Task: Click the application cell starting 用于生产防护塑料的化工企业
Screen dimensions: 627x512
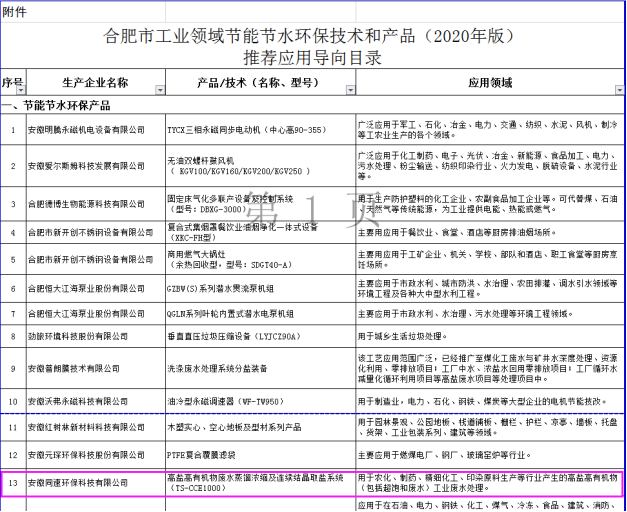Action: (490, 204)
